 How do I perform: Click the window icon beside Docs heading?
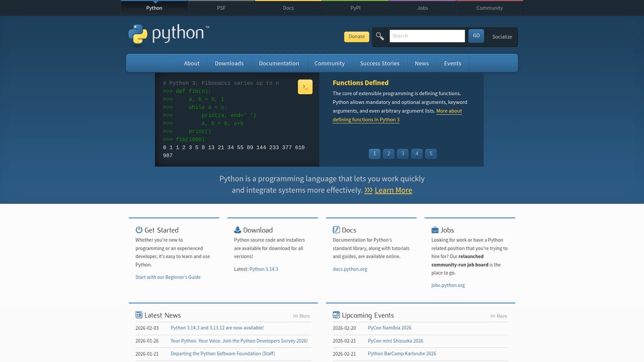[x=336, y=229]
